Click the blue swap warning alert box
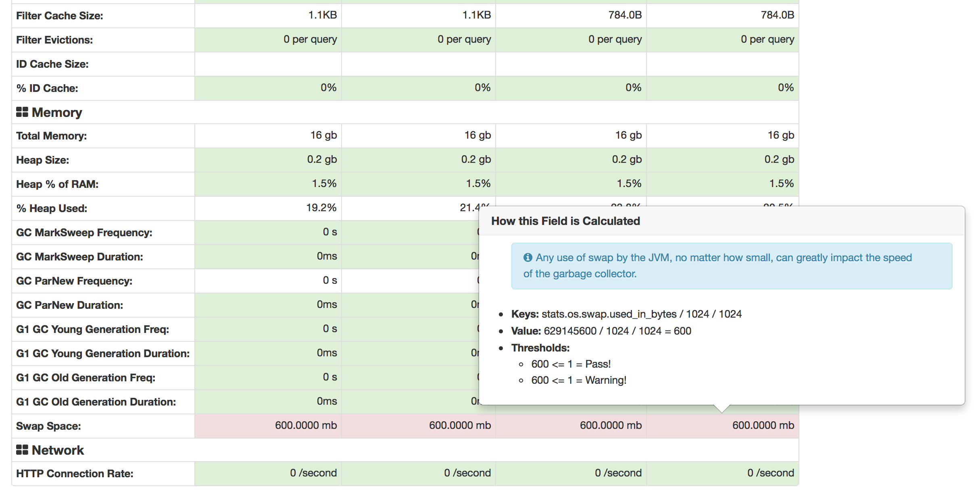 tap(731, 266)
